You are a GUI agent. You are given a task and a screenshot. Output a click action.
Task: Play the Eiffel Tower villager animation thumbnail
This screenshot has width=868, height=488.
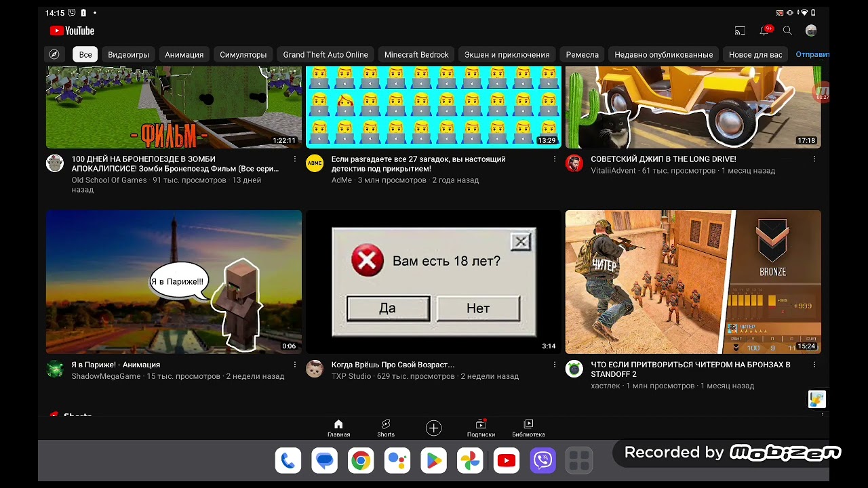(x=174, y=282)
